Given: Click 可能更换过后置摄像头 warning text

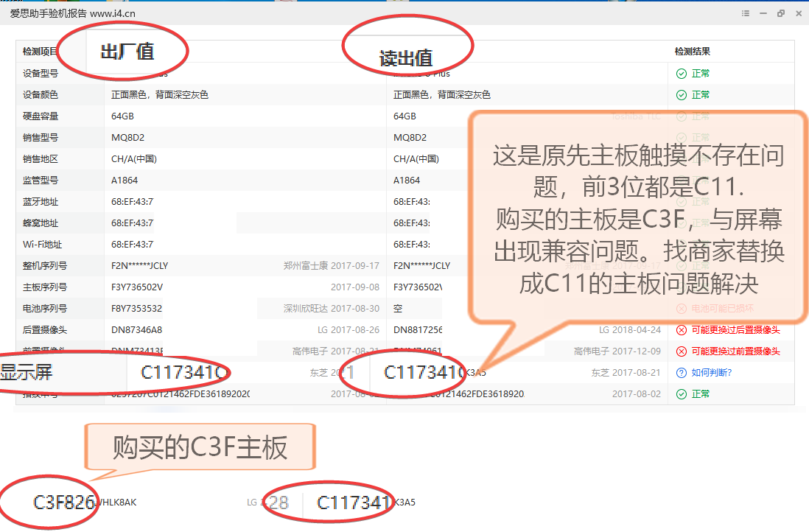Looking at the screenshot, I should coord(735,330).
